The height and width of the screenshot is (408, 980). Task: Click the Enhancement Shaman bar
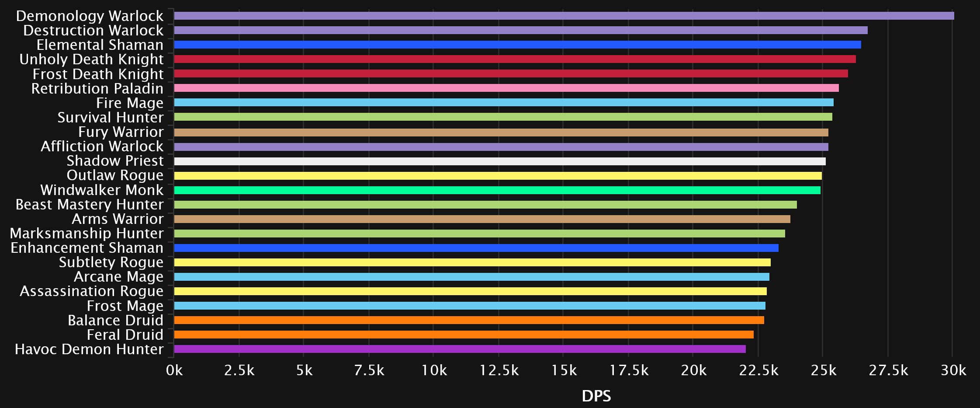click(x=476, y=248)
